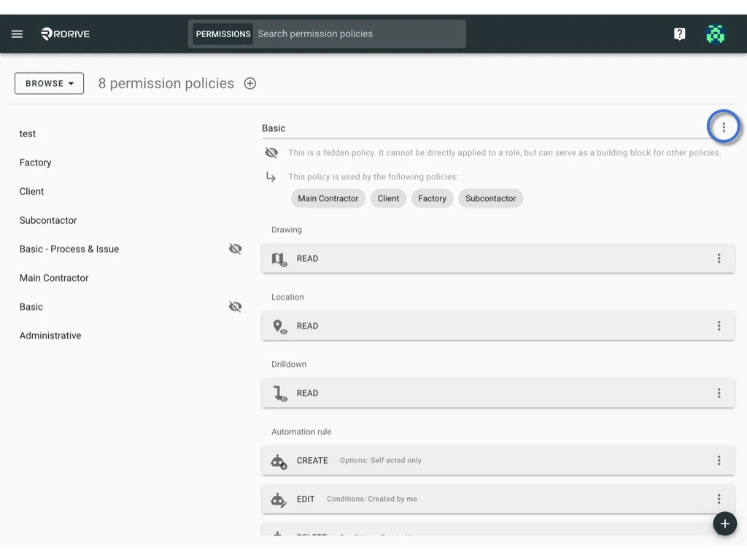This screenshot has width=747, height=560.
Task: Toggle visibility of Basic - Process & Issue policy
Action: pyautogui.click(x=235, y=249)
